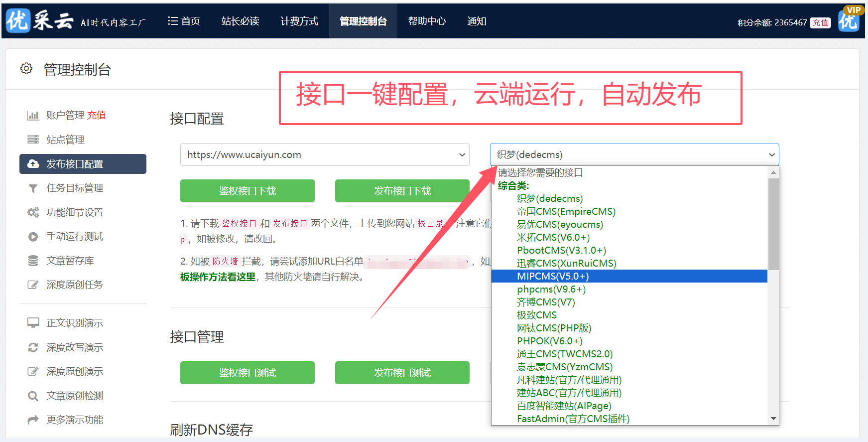The width and height of the screenshot is (868, 442).
Task: Select MIPCMS(V5.0+) from the list
Action: pyautogui.click(x=553, y=276)
